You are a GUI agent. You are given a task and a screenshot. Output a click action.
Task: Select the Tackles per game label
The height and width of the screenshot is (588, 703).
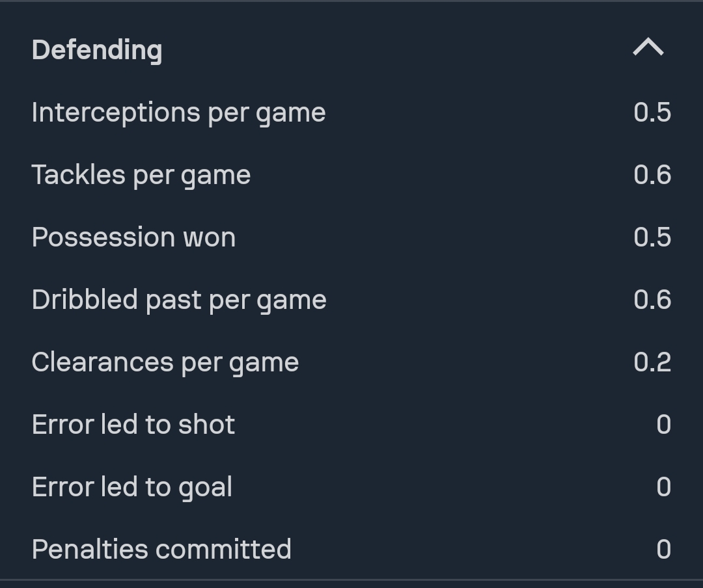coord(141,175)
